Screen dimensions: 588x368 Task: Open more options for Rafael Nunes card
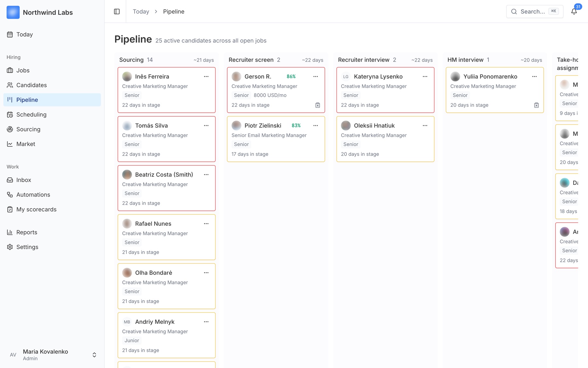coord(206,224)
